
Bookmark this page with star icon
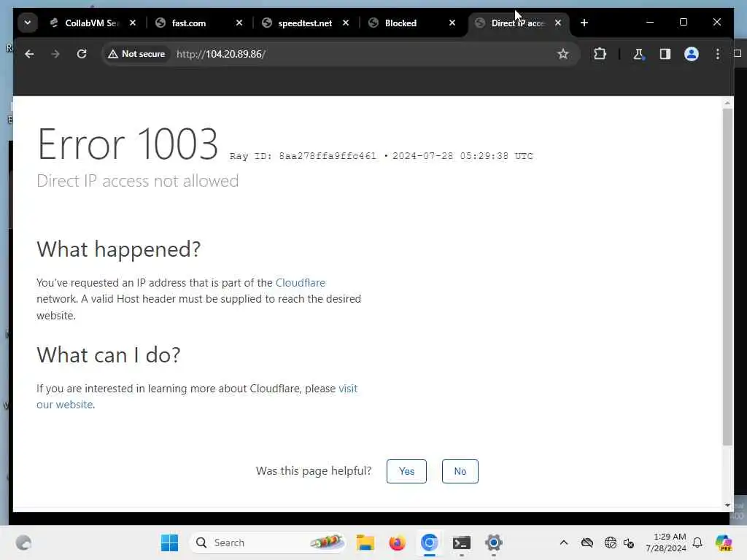pyautogui.click(x=563, y=54)
